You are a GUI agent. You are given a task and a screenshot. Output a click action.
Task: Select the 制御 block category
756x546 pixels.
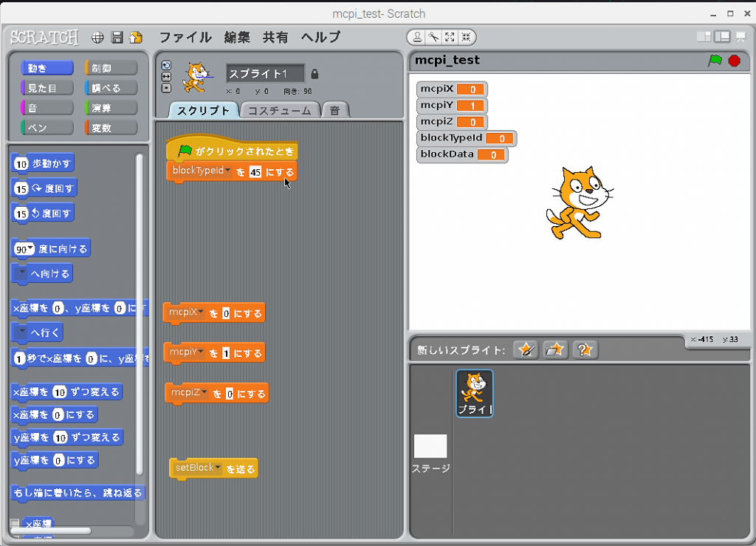111,68
